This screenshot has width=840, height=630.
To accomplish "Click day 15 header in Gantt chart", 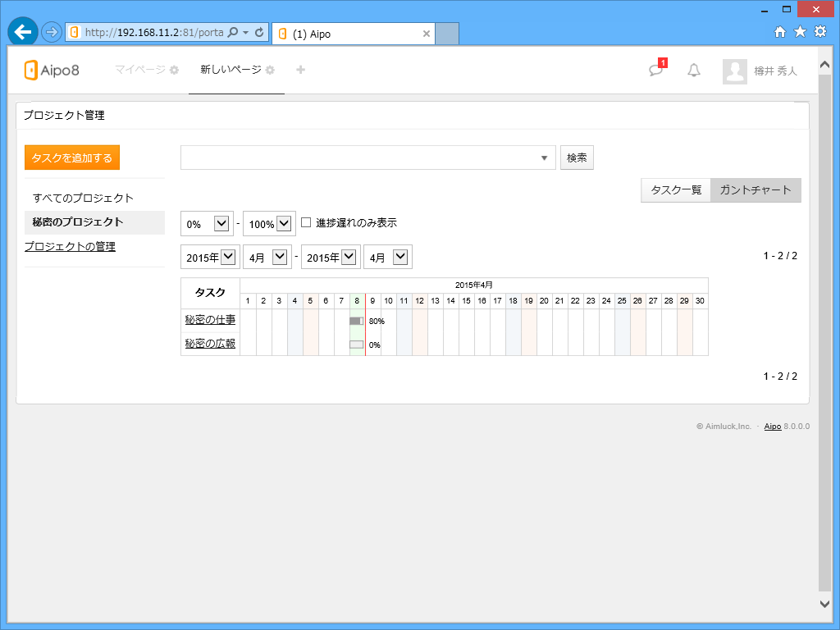I will point(466,301).
